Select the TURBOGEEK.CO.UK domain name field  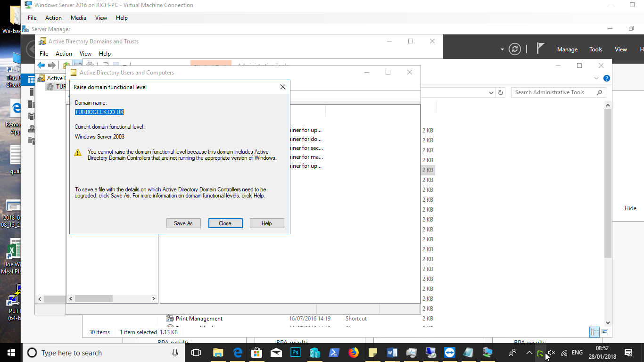(99, 112)
